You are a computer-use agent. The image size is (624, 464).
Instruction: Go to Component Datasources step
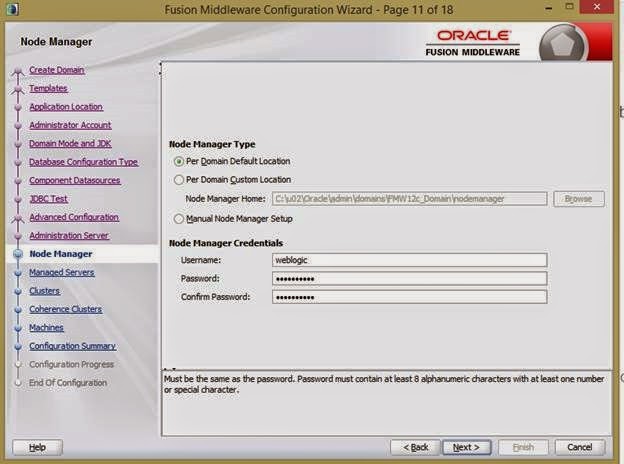pyautogui.click(x=75, y=180)
